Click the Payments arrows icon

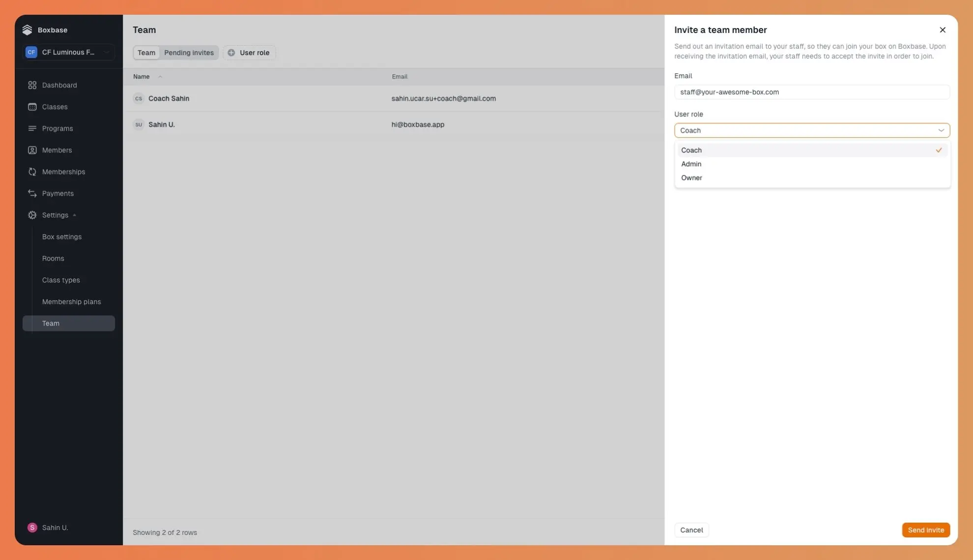(x=32, y=193)
